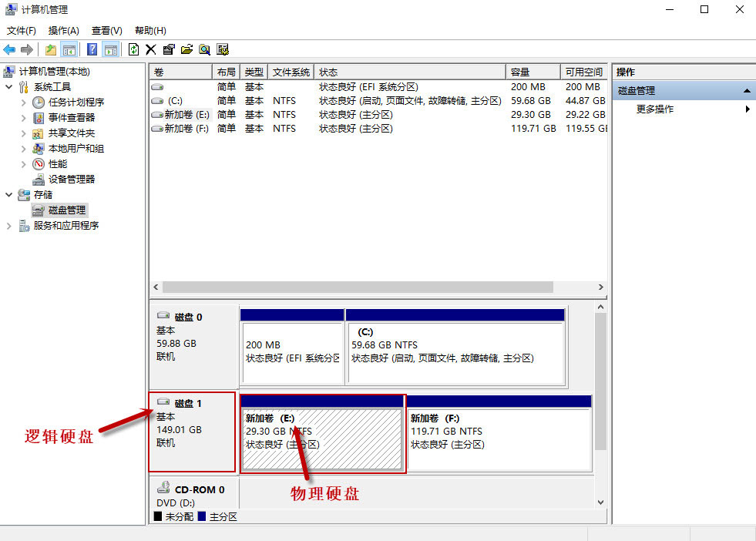
Task: Collapse the 磁盘管理 section in actions pane
Action: [746, 91]
